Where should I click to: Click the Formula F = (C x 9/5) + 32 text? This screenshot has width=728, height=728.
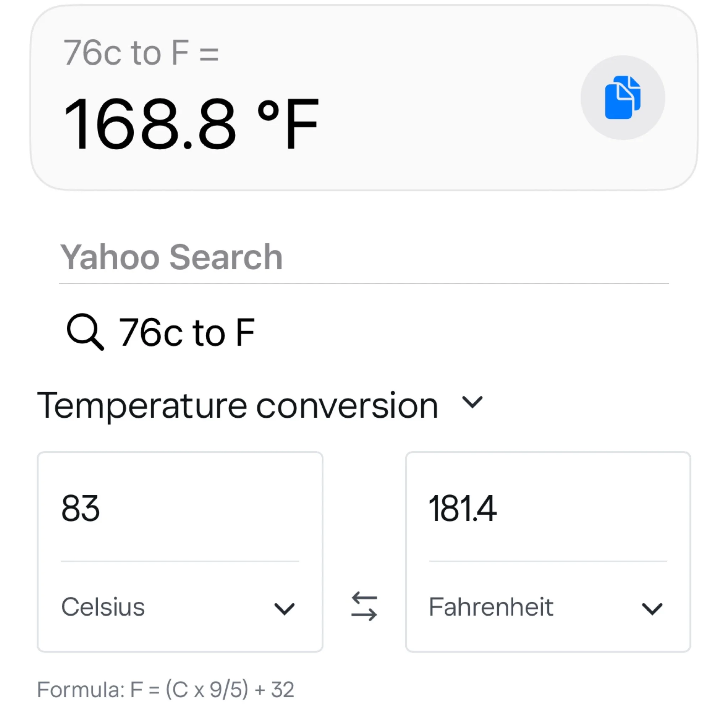(x=165, y=690)
